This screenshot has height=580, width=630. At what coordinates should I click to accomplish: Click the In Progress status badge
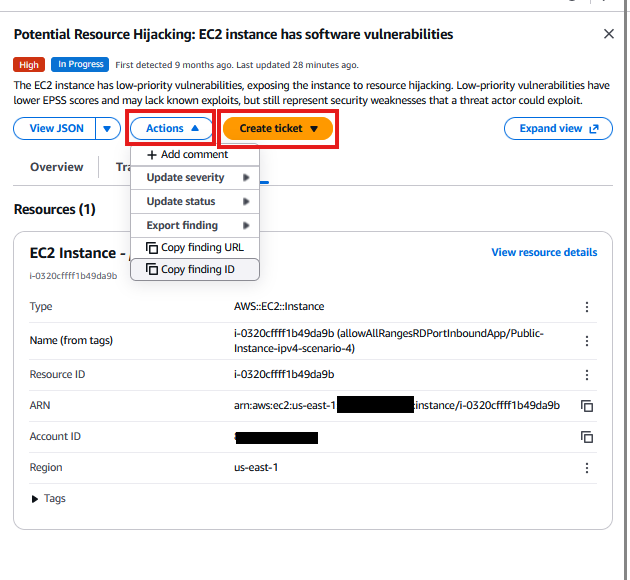click(x=80, y=65)
